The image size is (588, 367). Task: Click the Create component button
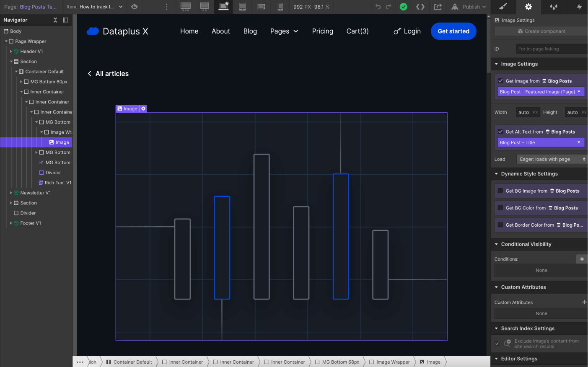(541, 31)
